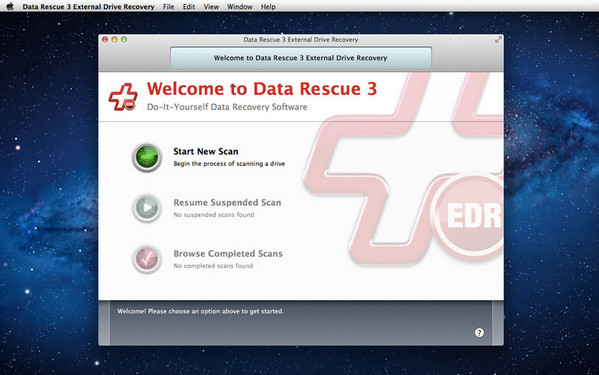Click the Welcome to Data Rescue 3 External Drive Recovery banner
599x375 pixels.
(x=301, y=58)
